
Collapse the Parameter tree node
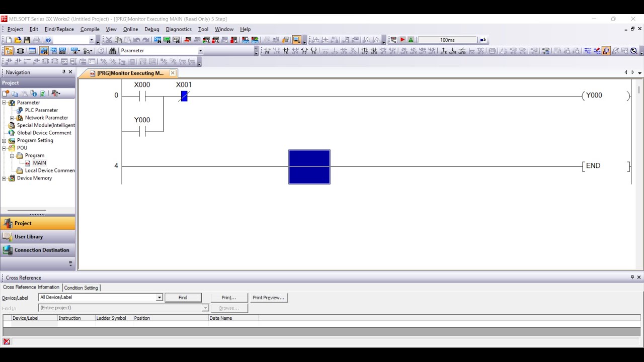(4, 103)
